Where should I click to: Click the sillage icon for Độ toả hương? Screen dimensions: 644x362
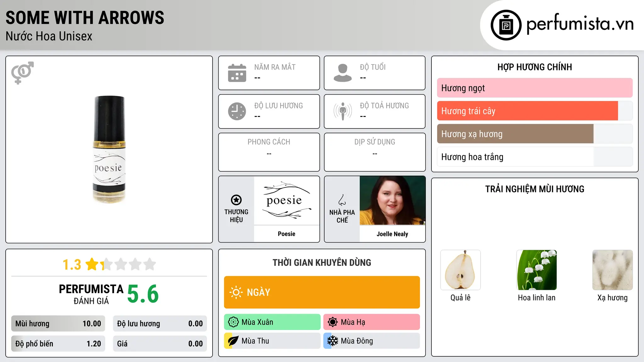coord(343,111)
